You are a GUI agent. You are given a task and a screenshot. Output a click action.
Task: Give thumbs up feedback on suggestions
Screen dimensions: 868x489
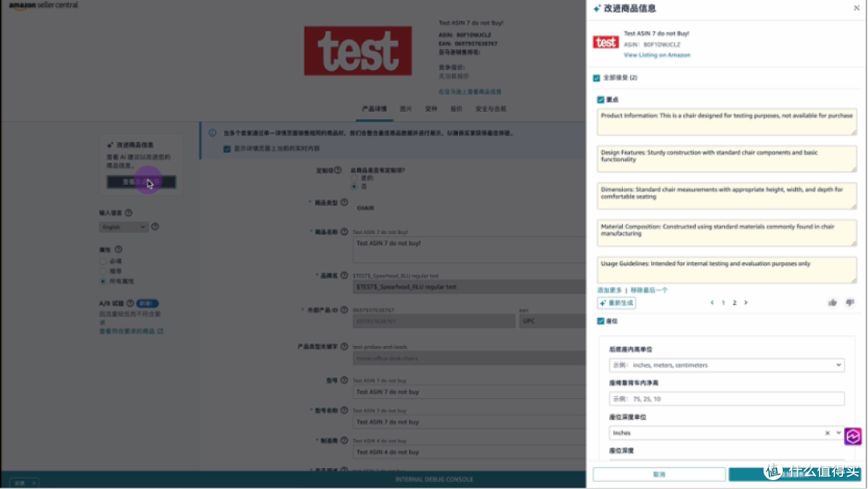(x=832, y=303)
